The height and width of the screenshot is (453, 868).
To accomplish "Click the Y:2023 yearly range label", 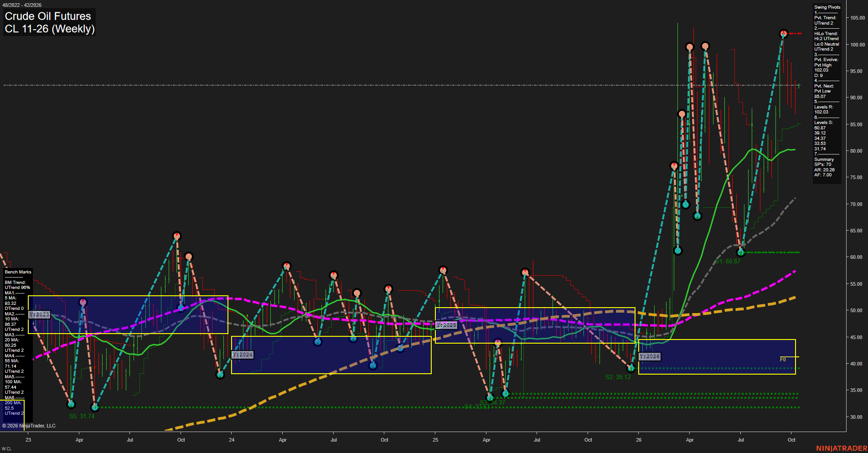I will point(39,314).
